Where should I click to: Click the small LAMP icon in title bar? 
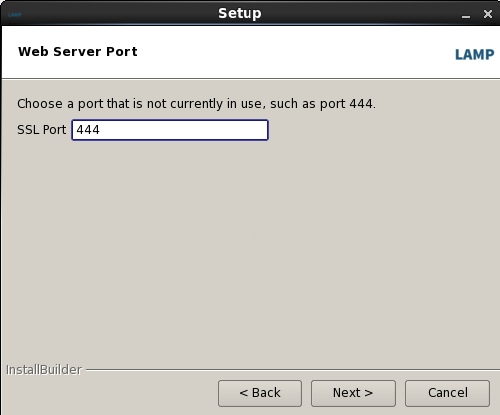tap(15, 15)
